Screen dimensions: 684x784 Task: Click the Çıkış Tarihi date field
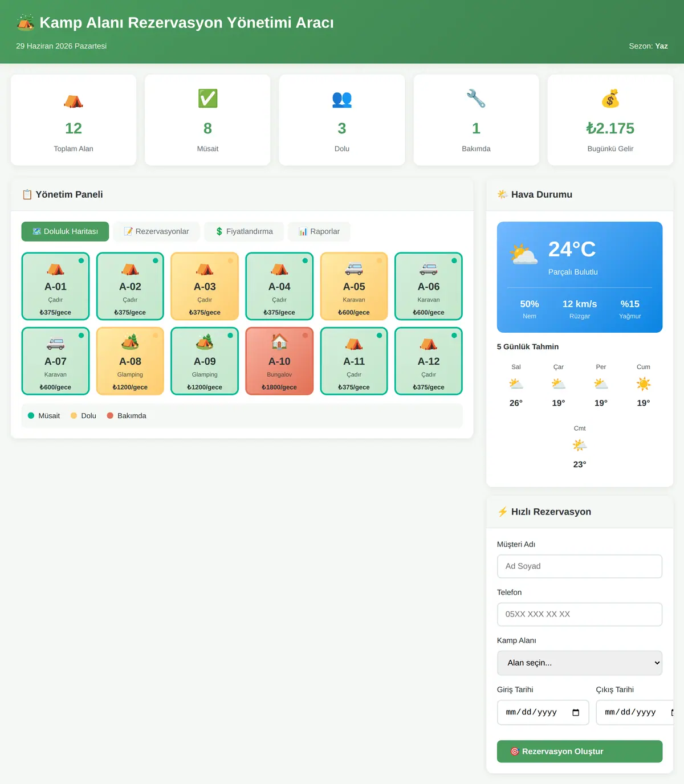[634, 712]
